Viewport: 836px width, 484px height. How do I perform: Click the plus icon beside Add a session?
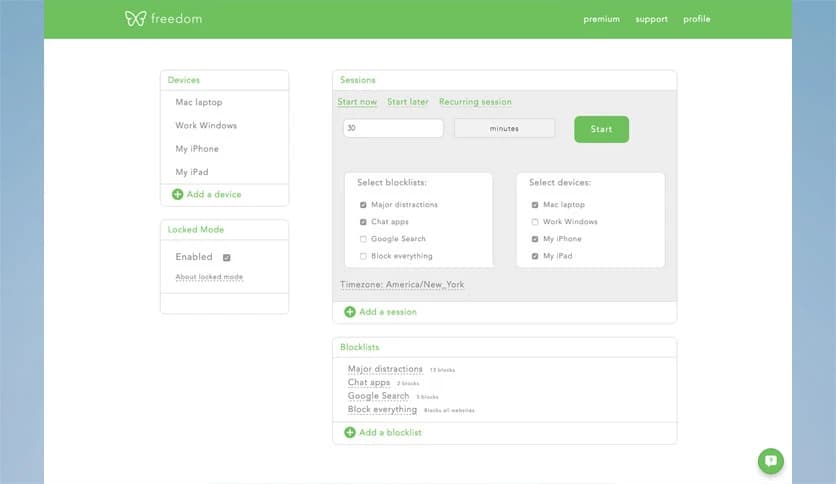coord(350,312)
